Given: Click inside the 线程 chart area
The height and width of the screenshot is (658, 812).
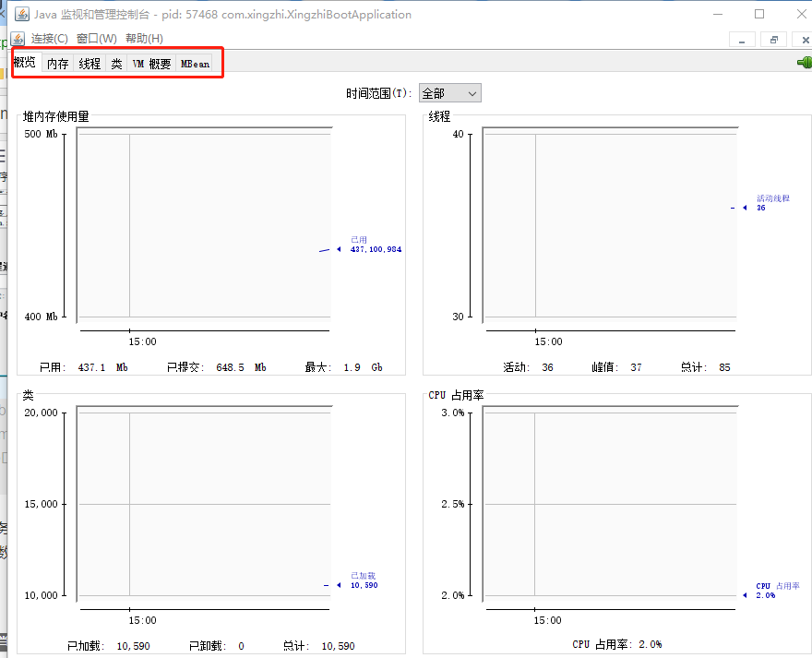Looking at the screenshot, I should point(610,224).
